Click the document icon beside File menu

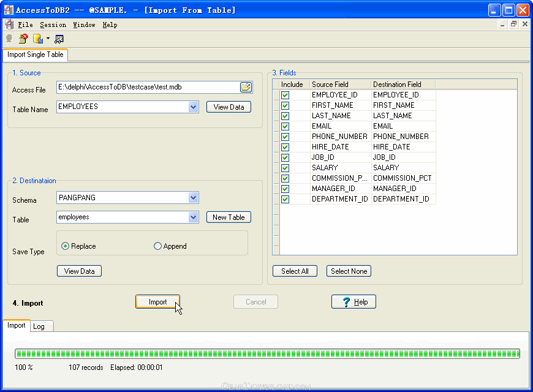point(10,24)
